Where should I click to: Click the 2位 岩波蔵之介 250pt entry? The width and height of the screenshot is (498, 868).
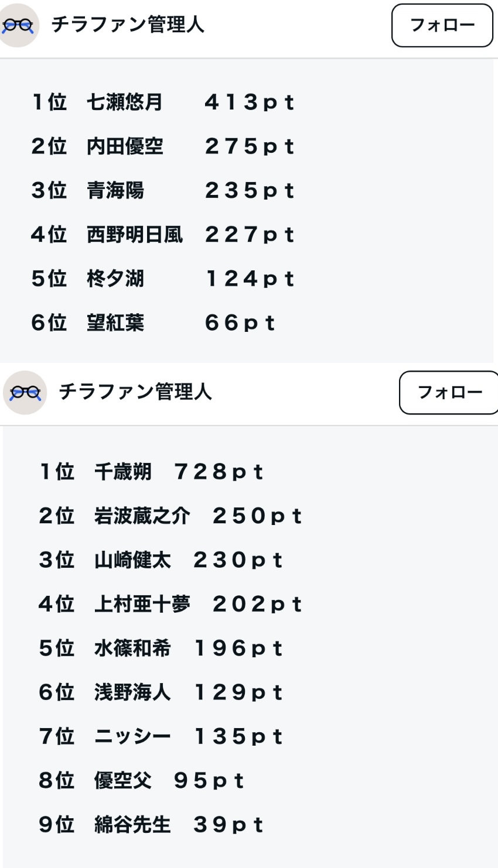click(x=170, y=516)
